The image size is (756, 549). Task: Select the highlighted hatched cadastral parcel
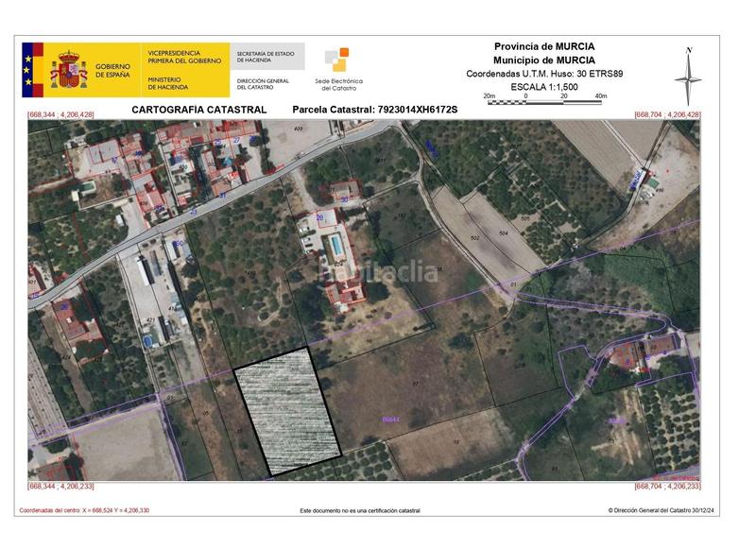[x=287, y=410]
